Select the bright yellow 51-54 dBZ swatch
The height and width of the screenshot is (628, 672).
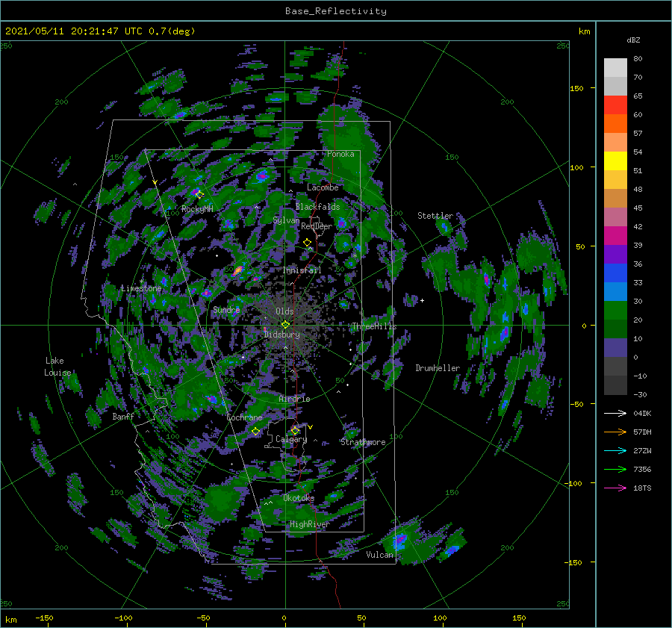pos(615,161)
